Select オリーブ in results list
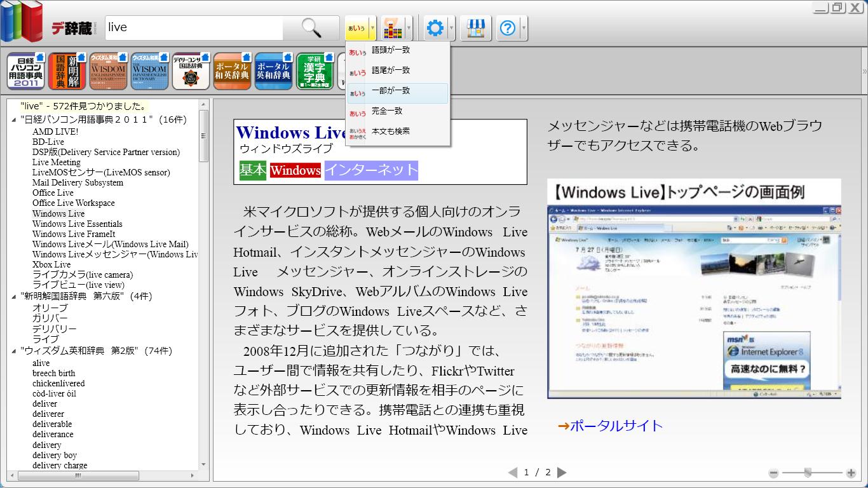 point(50,308)
